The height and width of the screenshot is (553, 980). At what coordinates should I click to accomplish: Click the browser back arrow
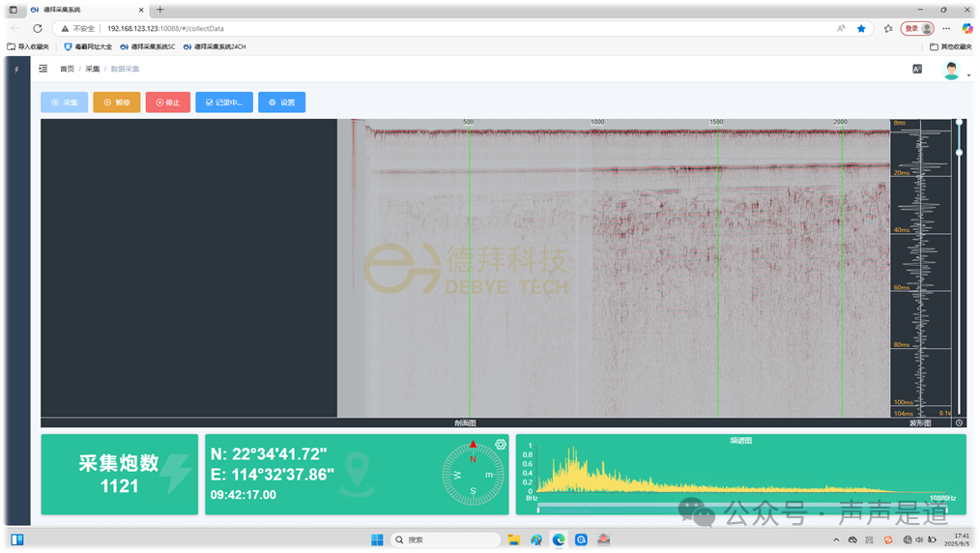point(15,28)
